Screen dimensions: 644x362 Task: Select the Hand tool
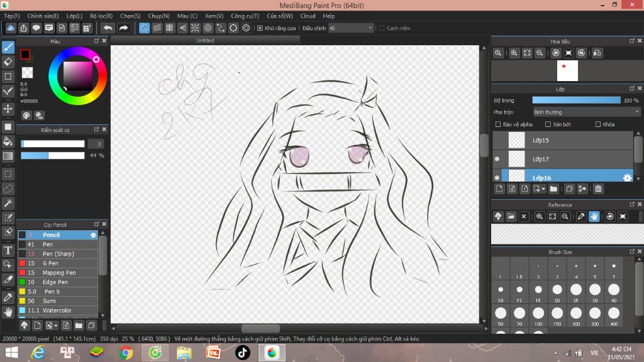click(8, 312)
